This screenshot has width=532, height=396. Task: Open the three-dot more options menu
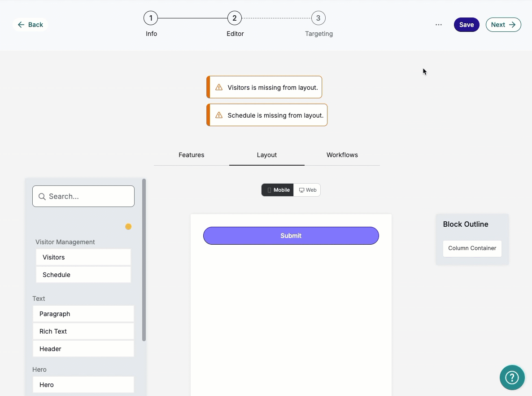tap(438, 25)
